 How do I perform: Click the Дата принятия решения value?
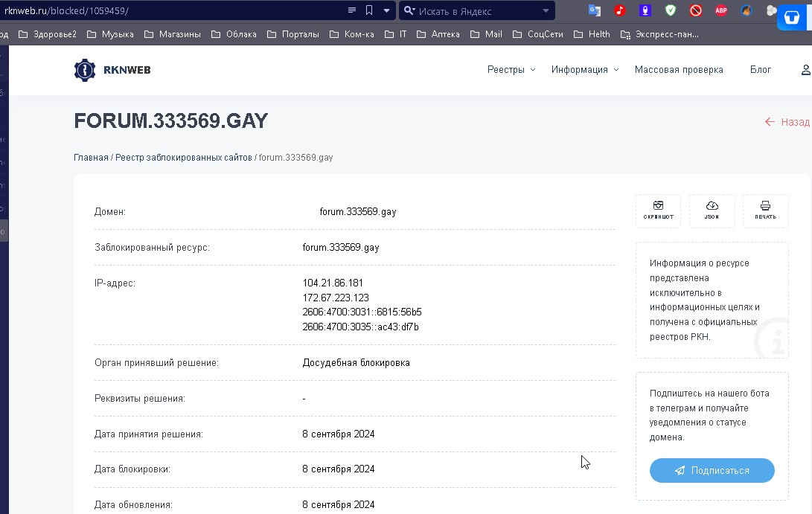coord(339,434)
